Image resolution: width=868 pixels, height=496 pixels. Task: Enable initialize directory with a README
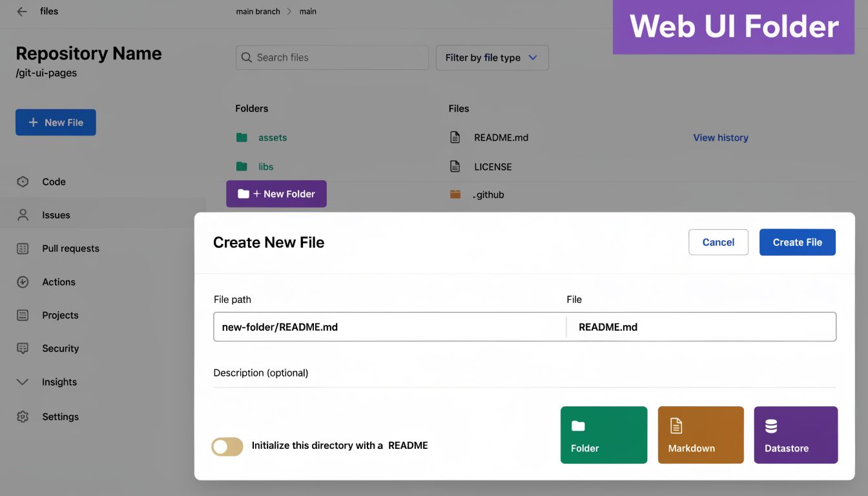pos(227,446)
